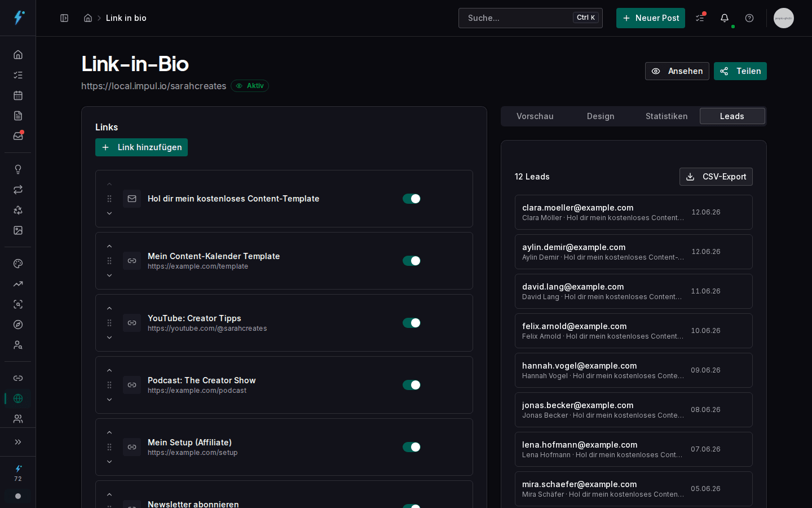Toggle the Mein Setup (Affiliate) switch
812x508 pixels.
point(412,447)
